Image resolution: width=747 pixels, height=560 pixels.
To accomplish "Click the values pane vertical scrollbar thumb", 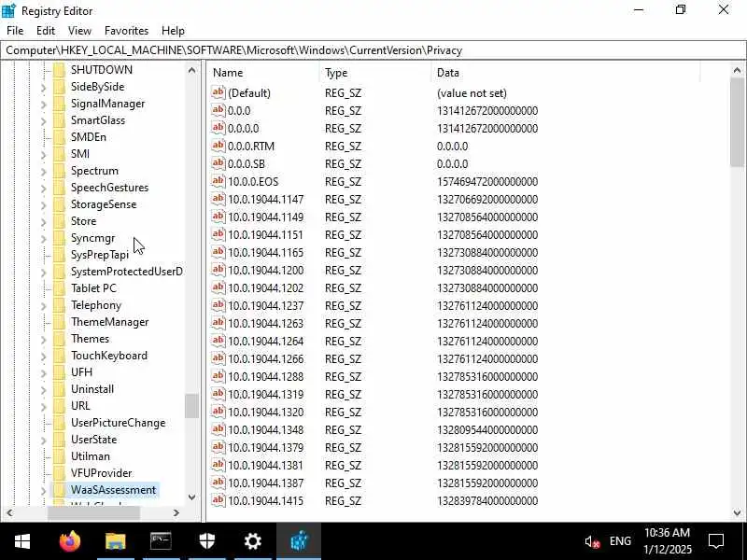I will coord(737,122).
